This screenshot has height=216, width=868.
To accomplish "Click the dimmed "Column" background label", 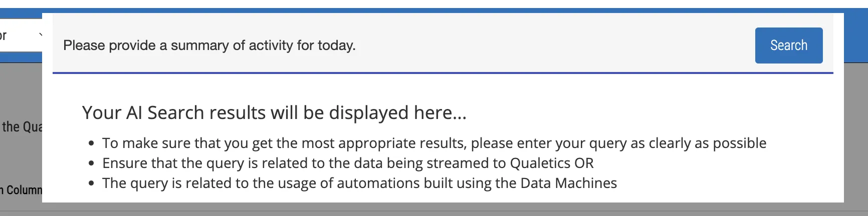I will [x=23, y=190].
